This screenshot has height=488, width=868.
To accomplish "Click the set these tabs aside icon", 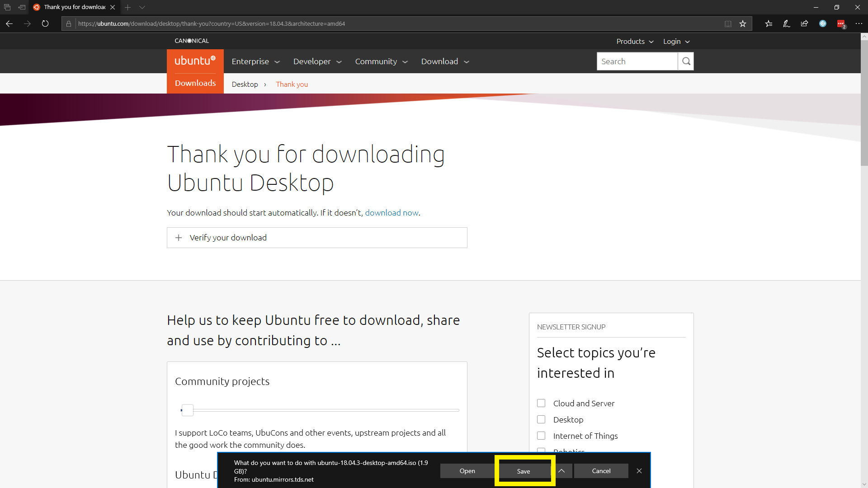I will 22,7.
